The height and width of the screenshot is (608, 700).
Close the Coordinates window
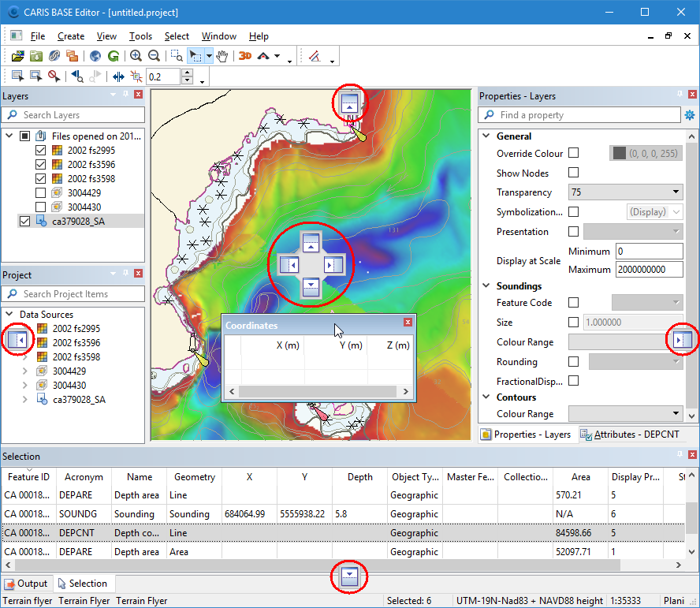click(408, 323)
